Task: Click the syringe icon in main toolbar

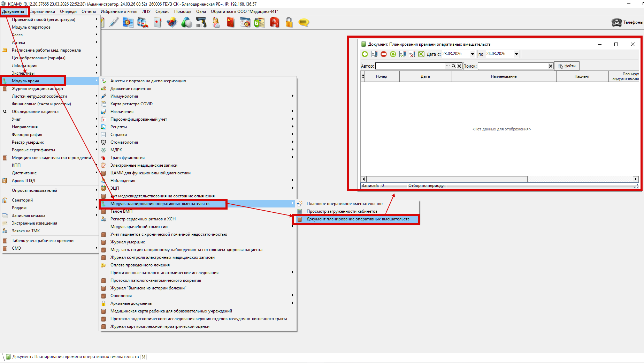Action: pyautogui.click(x=114, y=23)
